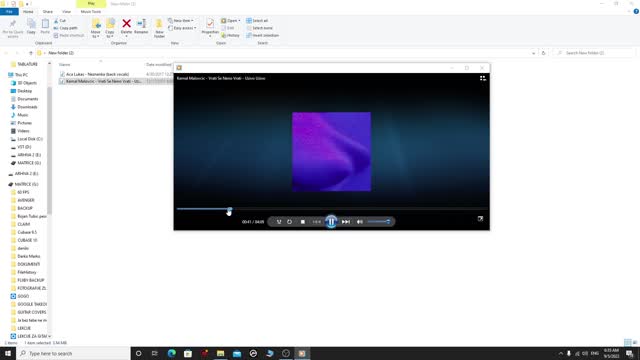Adjust the player volume slider

379,222
